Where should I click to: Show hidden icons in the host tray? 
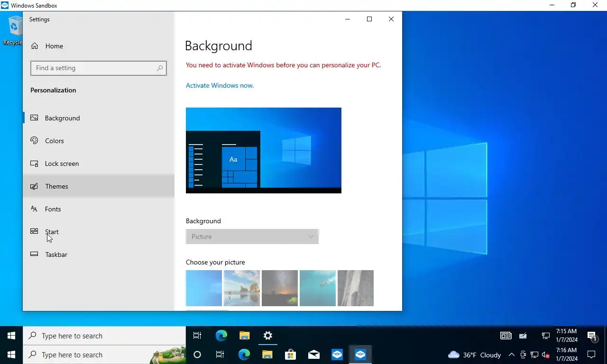click(x=512, y=355)
